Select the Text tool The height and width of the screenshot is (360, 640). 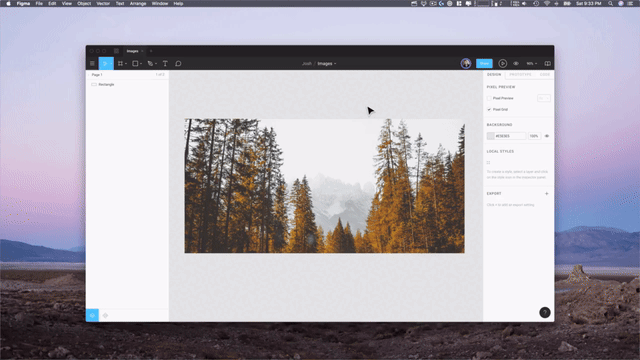165,64
